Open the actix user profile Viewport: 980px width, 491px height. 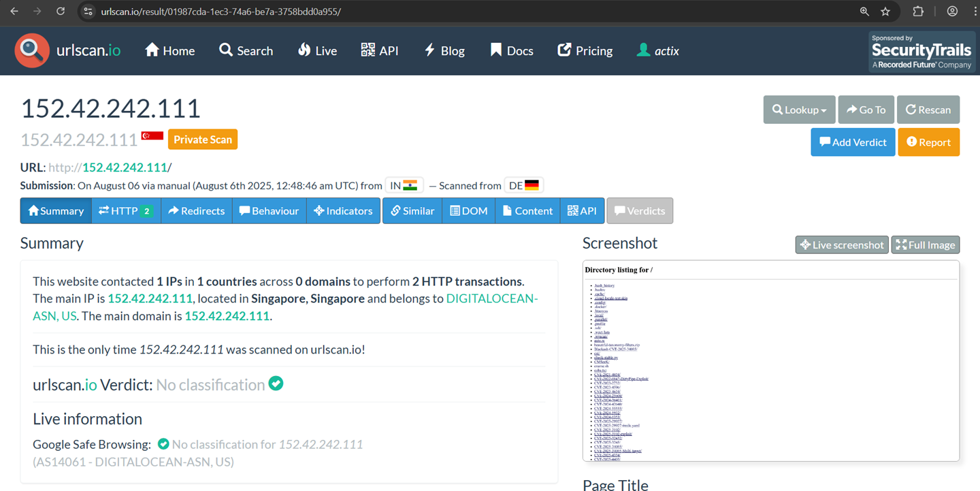[x=657, y=50]
